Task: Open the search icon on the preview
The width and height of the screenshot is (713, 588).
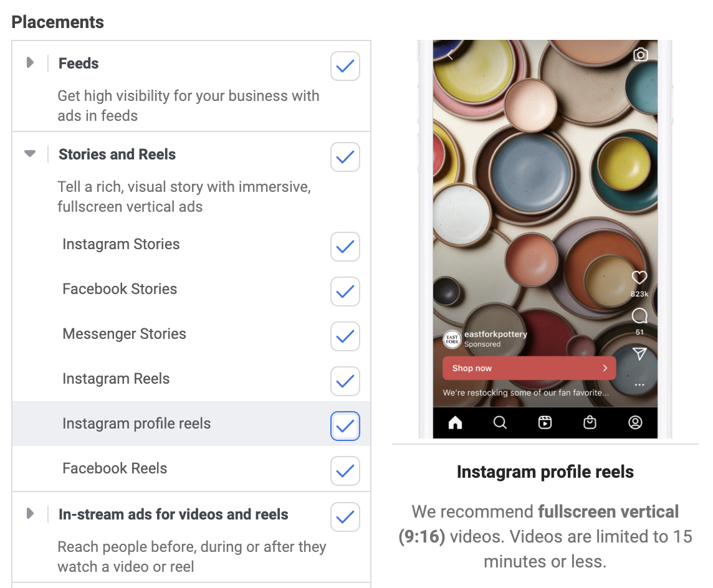Action: [500, 422]
